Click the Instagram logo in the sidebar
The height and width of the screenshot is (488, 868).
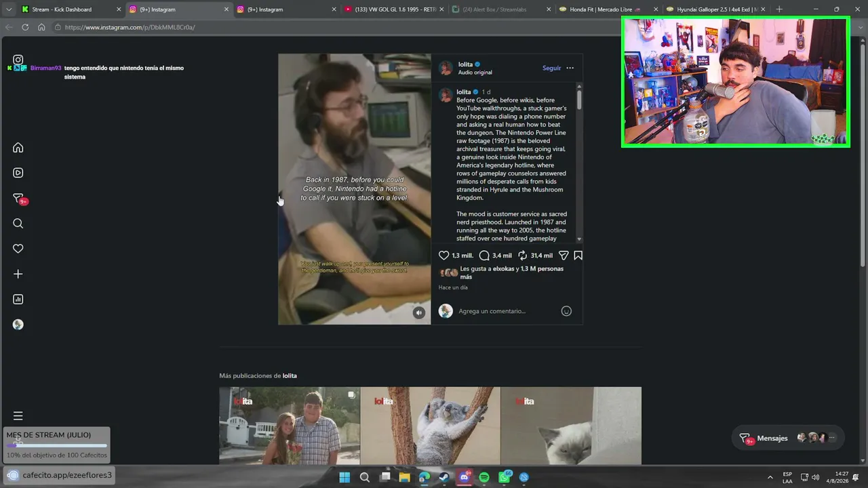18,60
